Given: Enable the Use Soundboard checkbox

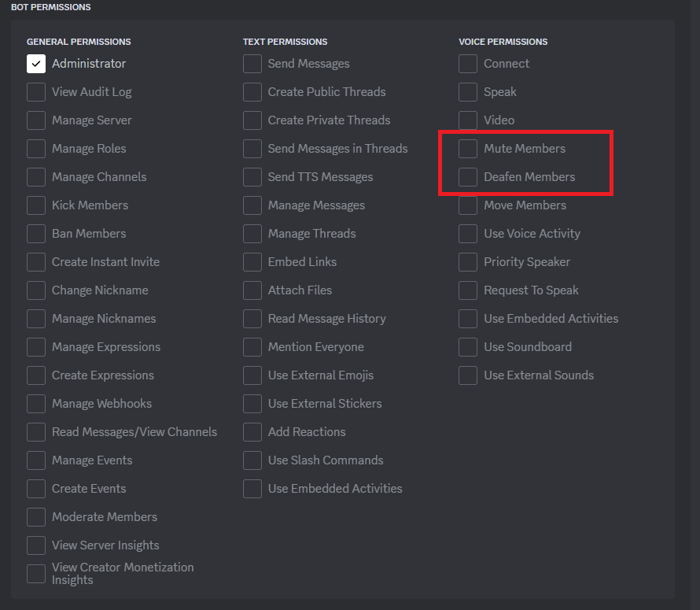Looking at the screenshot, I should [x=468, y=347].
